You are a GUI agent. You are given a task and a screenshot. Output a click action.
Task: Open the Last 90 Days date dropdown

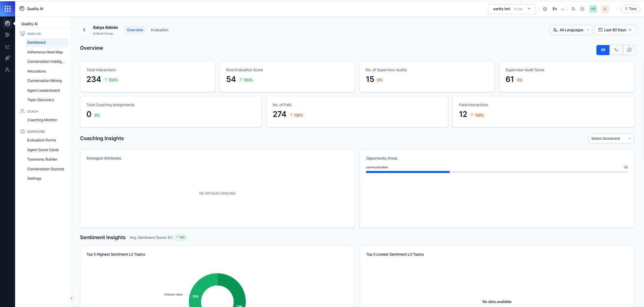(615, 30)
